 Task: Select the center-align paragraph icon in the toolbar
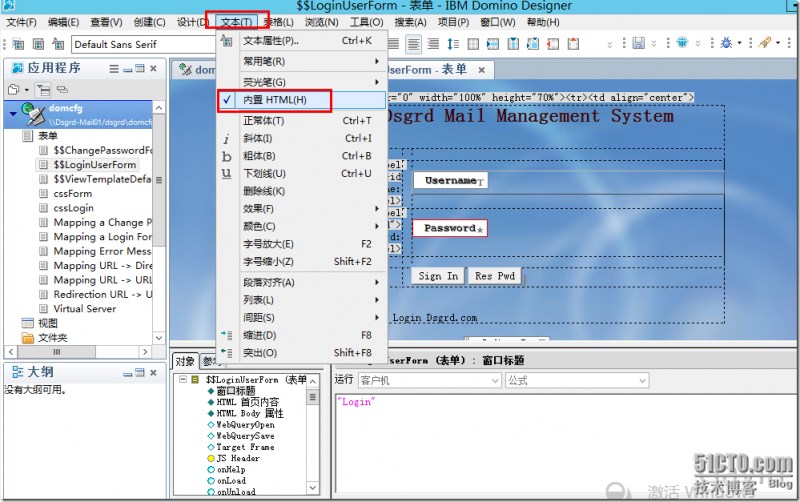pyautogui.click(x=414, y=44)
